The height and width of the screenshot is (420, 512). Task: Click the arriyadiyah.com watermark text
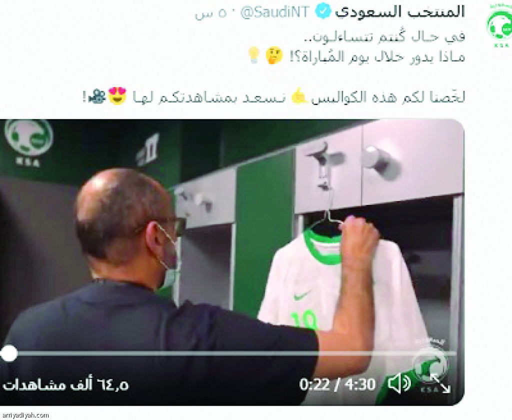(x=24, y=415)
